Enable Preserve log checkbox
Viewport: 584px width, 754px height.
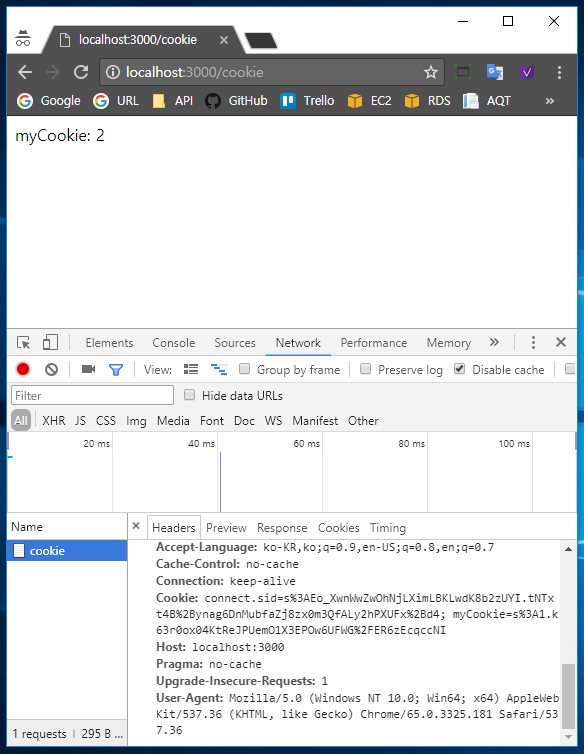coord(366,369)
